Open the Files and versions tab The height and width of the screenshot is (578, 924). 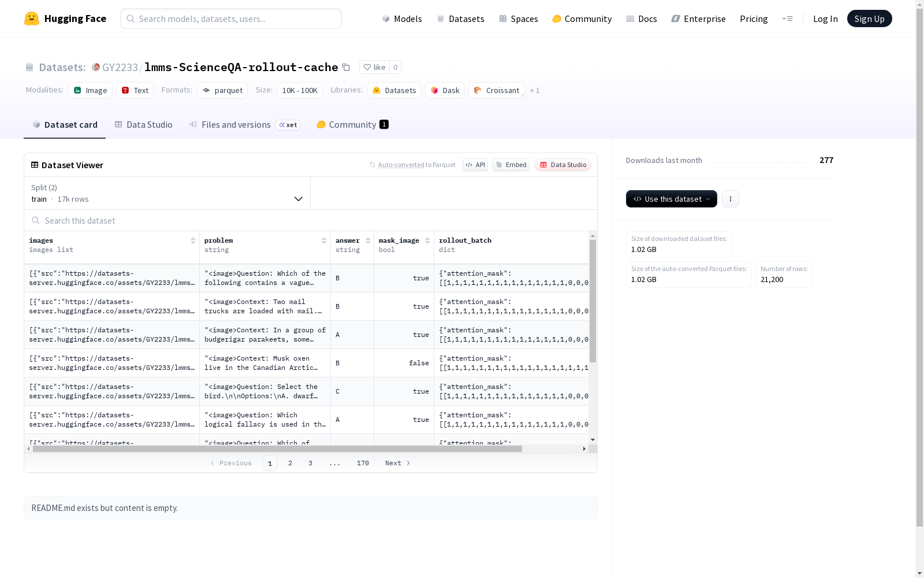click(x=244, y=125)
